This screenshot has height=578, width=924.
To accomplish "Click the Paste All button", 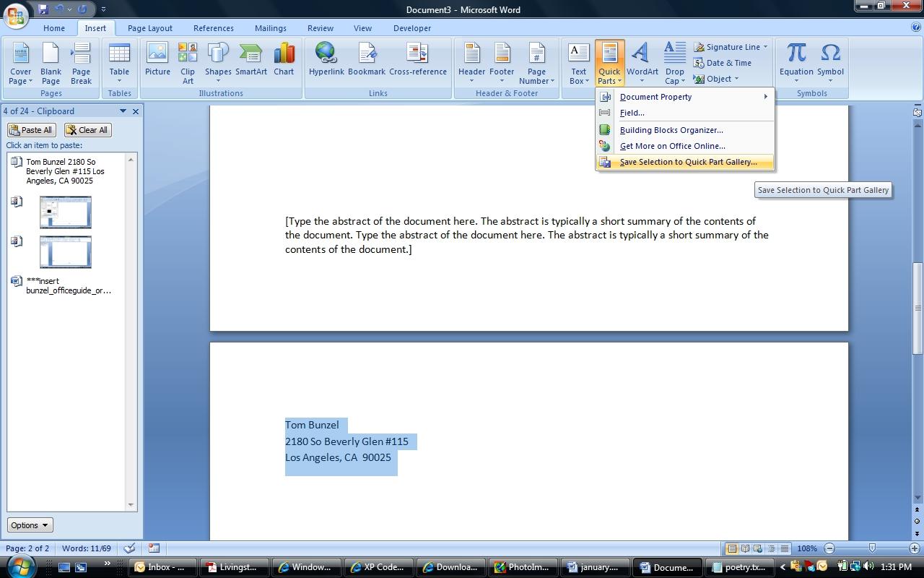I will click(30, 129).
